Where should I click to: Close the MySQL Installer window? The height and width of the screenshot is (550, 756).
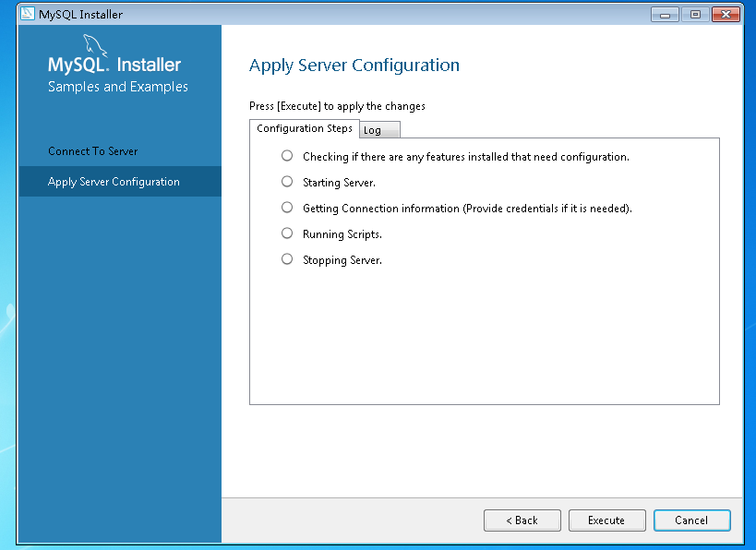click(726, 15)
